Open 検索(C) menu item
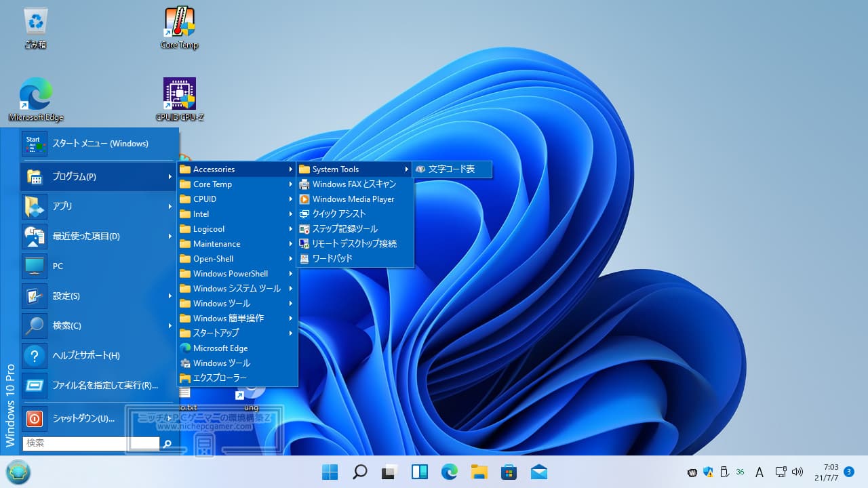Screen dimensions: 868x488 (98, 325)
